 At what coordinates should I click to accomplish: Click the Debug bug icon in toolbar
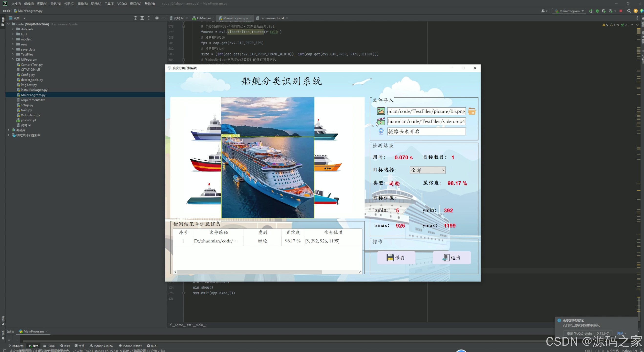pyautogui.click(x=597, y=11)
